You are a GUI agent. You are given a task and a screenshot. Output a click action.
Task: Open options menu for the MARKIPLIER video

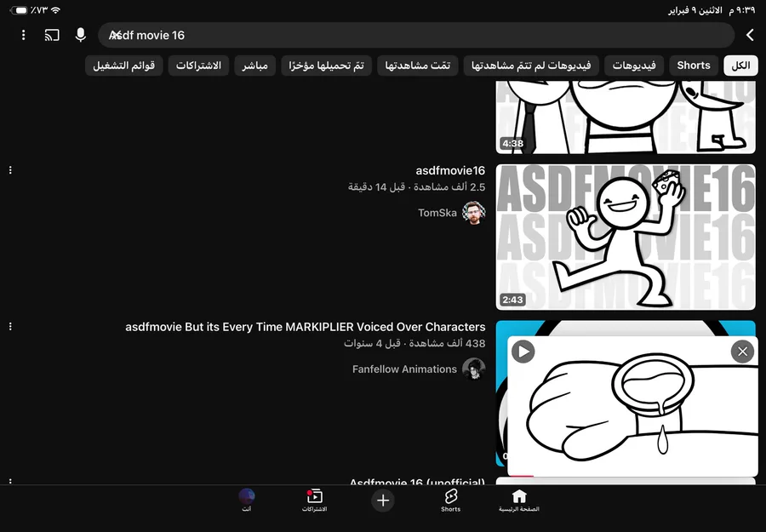10,326
